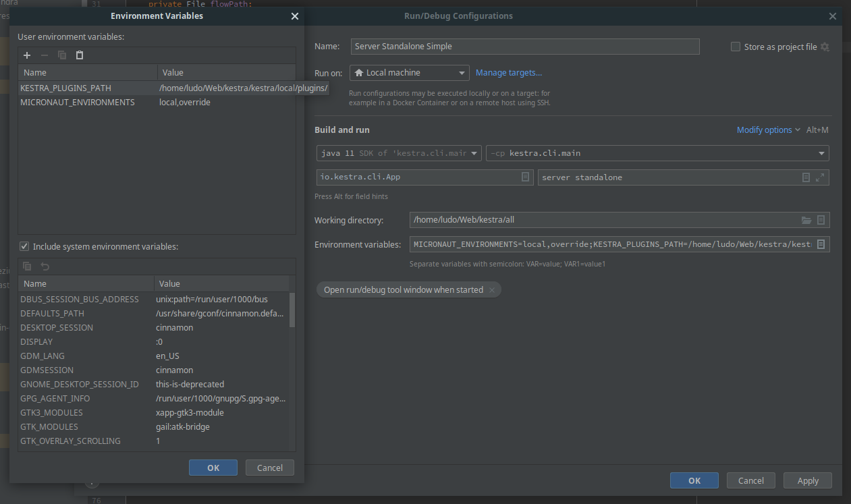Open Modify options menu

[763, 130]
